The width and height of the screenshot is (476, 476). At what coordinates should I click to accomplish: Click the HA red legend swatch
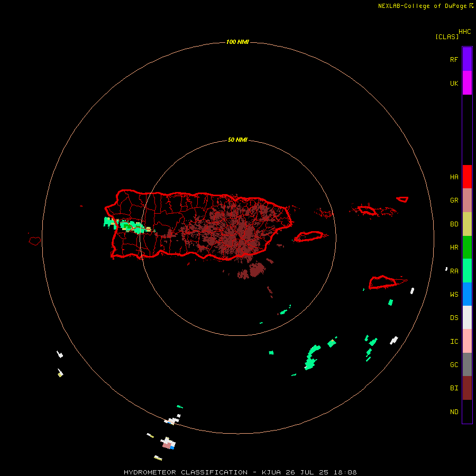coord(467,177)
